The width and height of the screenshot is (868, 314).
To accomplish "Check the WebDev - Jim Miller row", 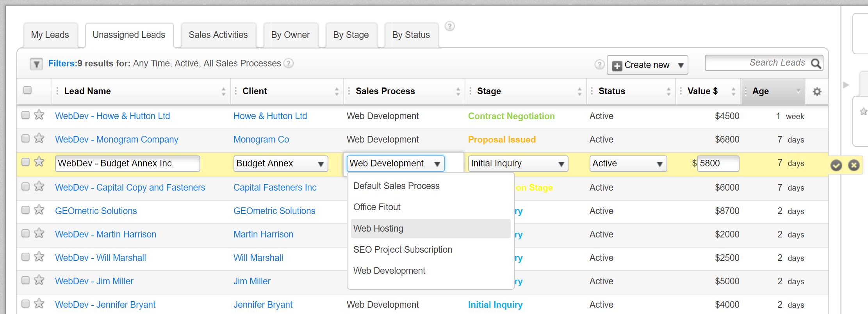I will 26,280.
